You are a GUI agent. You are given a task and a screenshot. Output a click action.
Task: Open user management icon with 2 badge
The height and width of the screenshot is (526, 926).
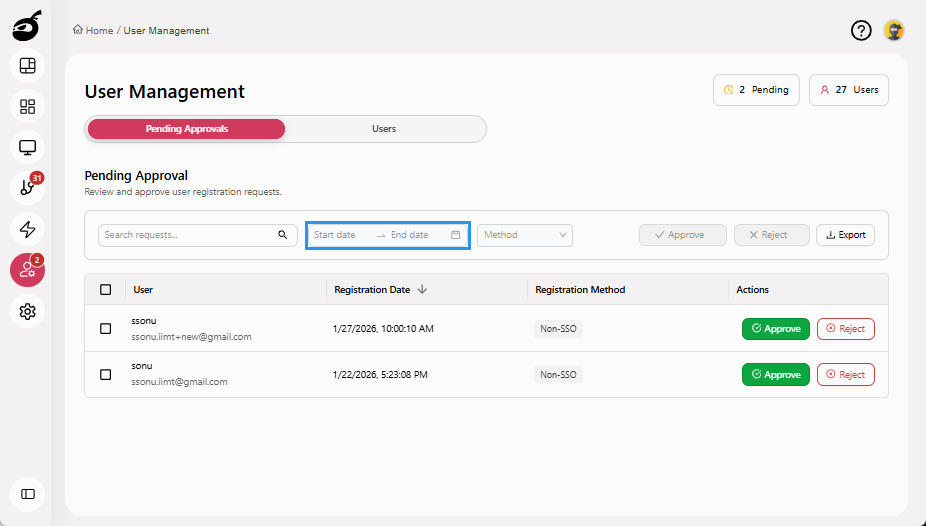[27, 270]
